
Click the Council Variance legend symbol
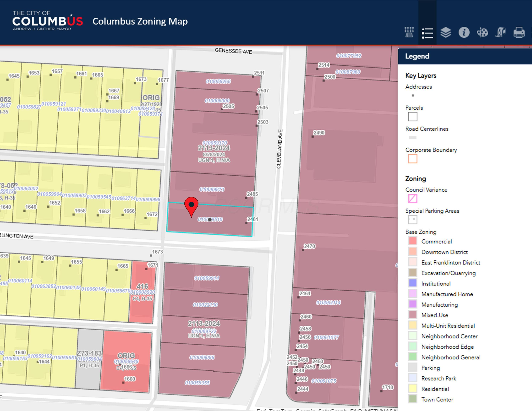413,199
